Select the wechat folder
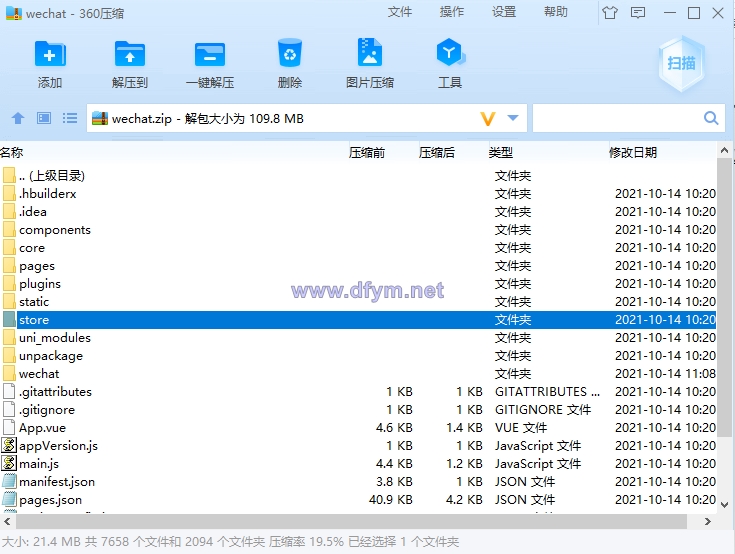The image size is (735, 554). (358, 374)
